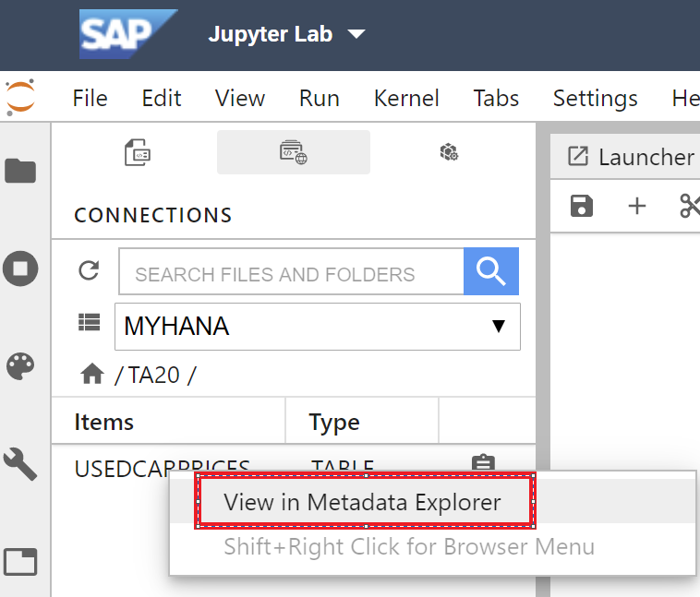Refresh the connections list

(x=89, y=270)
